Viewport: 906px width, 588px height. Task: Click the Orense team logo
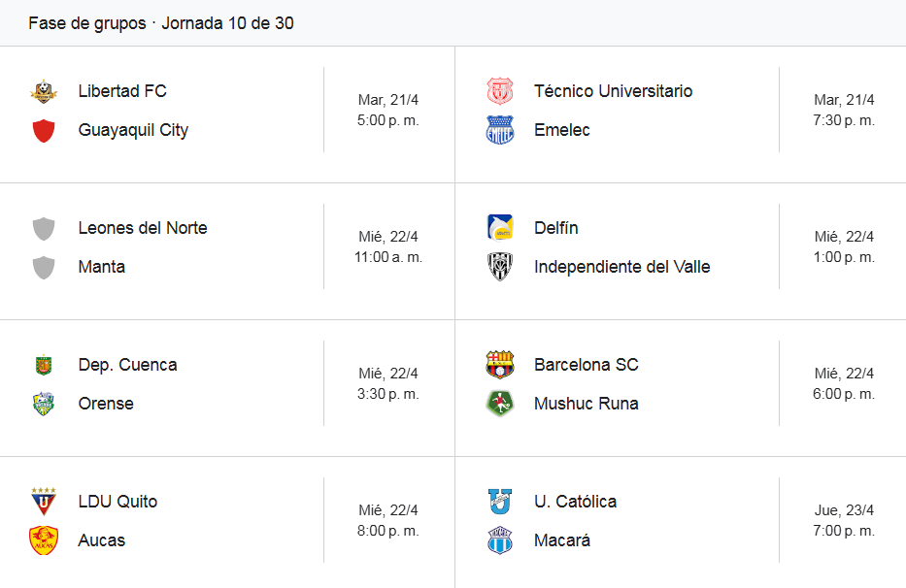(x=44, y=404)
